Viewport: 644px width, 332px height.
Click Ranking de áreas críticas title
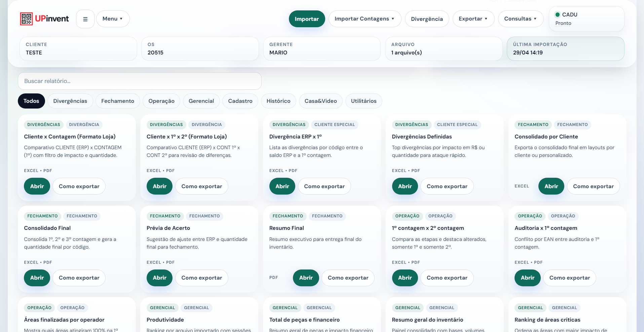547,320
